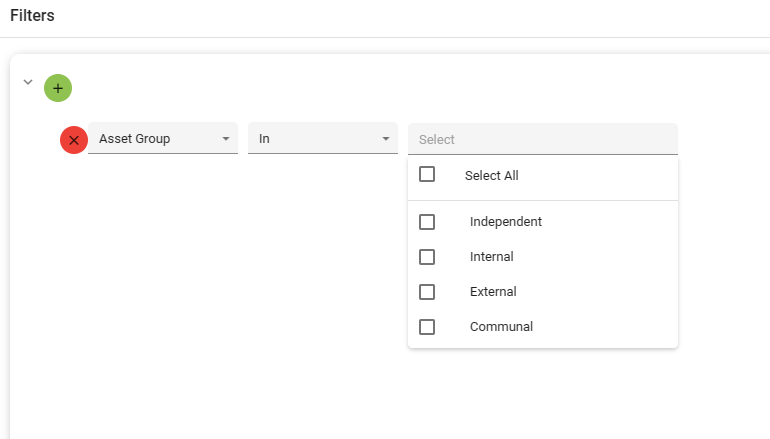Focus the Select value input field
The width and height of the screenshot is (770, 439).
pos(542,139)
